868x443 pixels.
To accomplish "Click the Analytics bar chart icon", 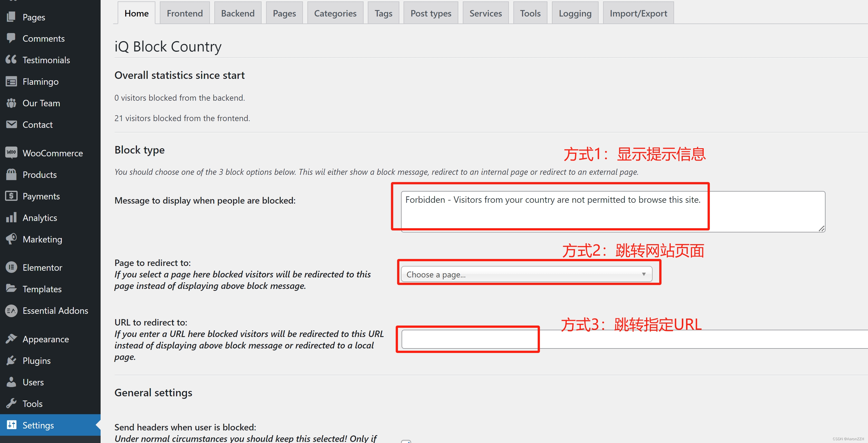I will click(x=11, y=218).
